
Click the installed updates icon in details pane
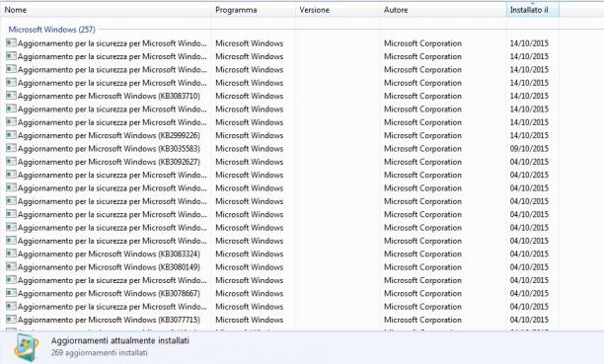click(x=27, y=347)
